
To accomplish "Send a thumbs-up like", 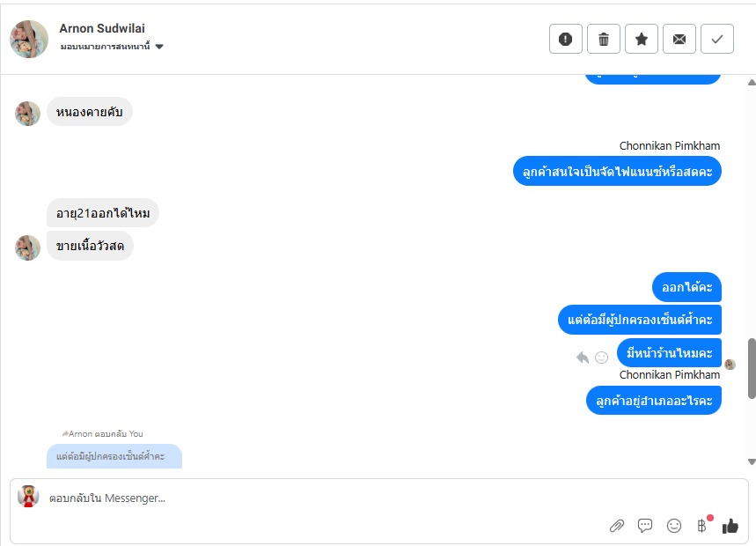I will point(730,525).
